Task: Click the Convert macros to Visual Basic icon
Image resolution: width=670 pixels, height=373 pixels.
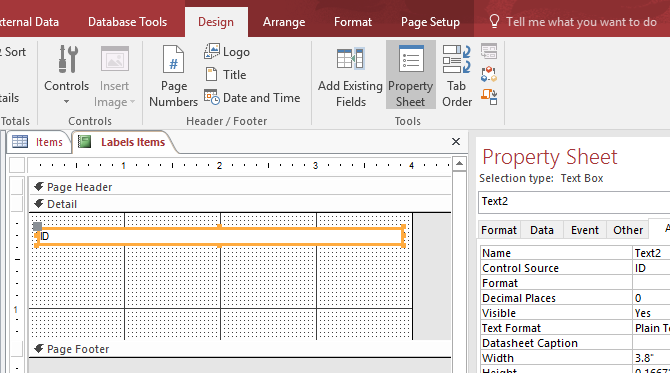Action: click(489, 97)
